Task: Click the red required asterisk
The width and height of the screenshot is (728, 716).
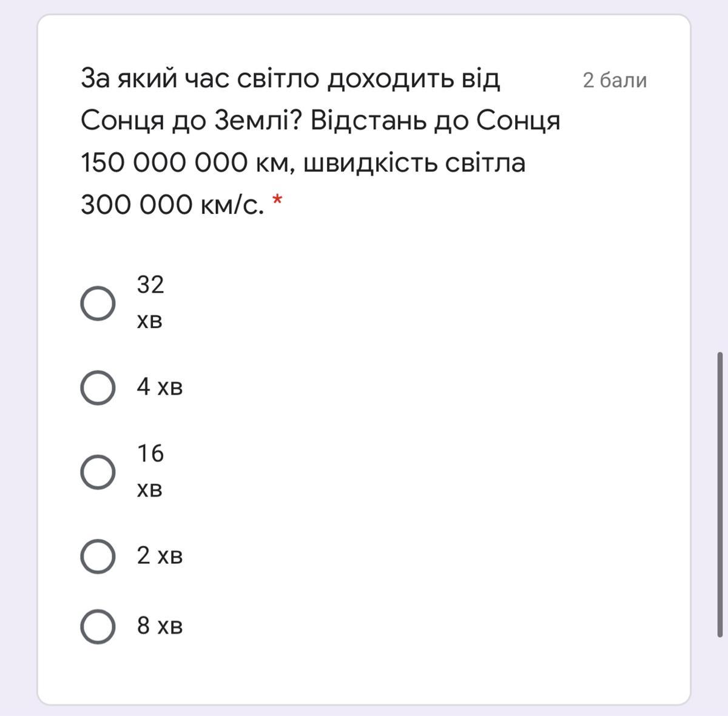Action: (277, 200)
